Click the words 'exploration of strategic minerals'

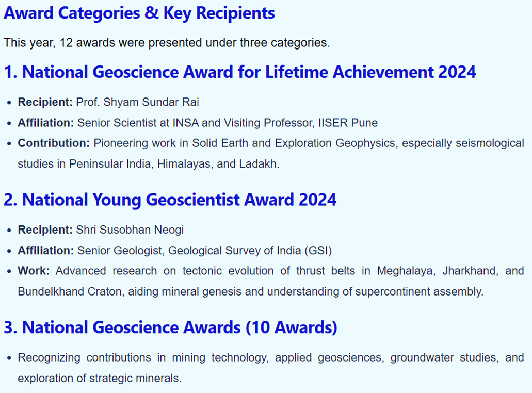pos(100,379)
